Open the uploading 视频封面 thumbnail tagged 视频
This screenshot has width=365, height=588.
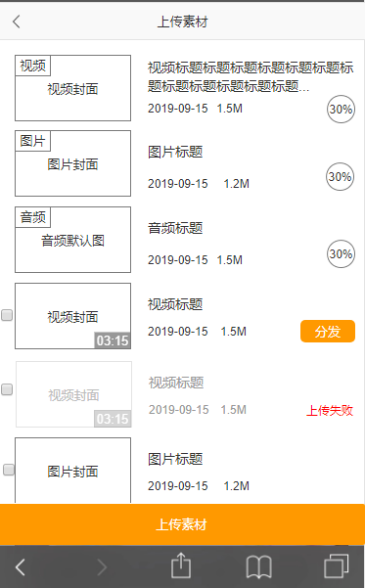72,88
